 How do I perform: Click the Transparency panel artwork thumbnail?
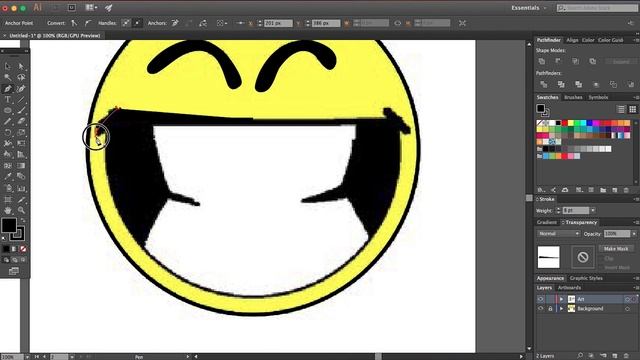tap(548, 257)
